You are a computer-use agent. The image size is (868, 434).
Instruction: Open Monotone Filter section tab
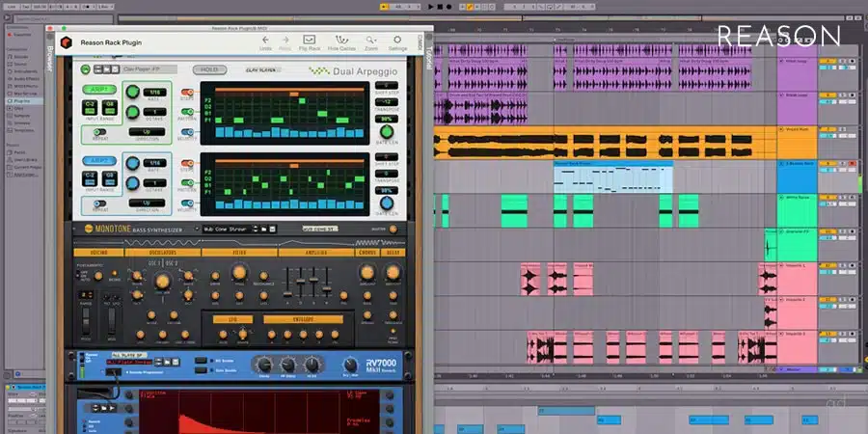[239, 253]
